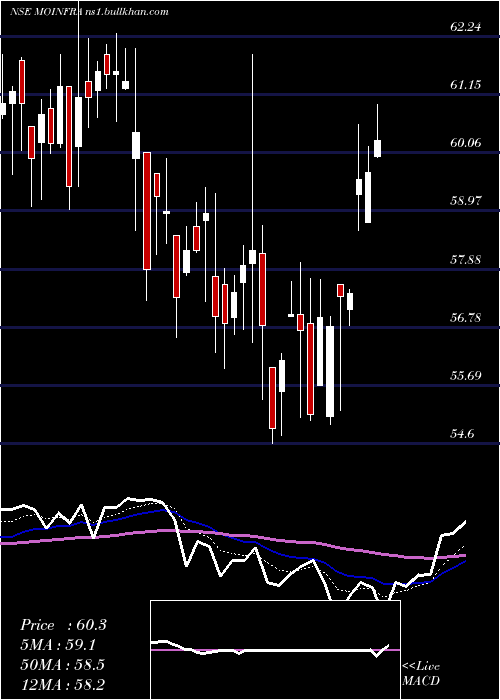Image resolution: width=500 pixels, height=700 pixels.
Task: Click the lowest red candlestick near 54.6
Action: pos(272,398)
